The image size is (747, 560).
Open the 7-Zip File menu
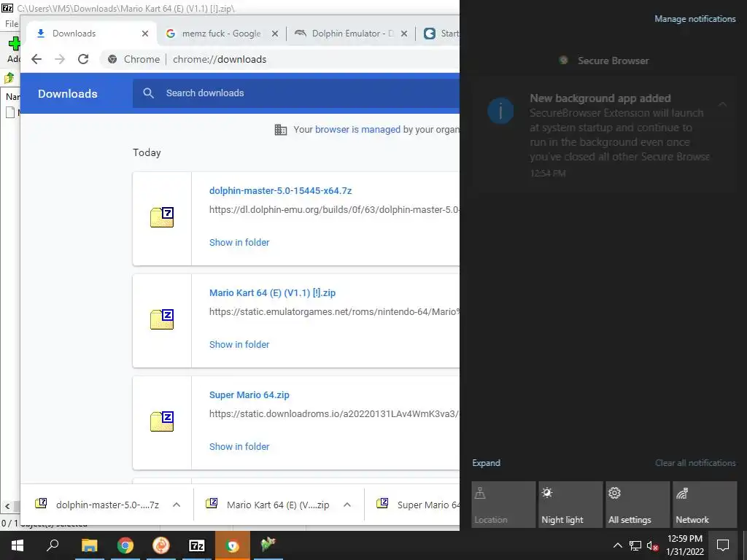[x=12, y=24]
